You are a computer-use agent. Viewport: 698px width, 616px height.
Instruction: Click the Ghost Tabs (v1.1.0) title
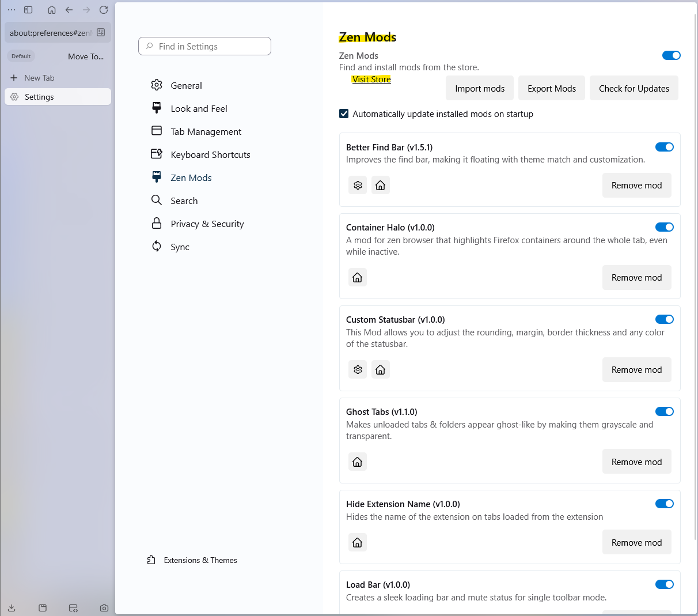381,411
